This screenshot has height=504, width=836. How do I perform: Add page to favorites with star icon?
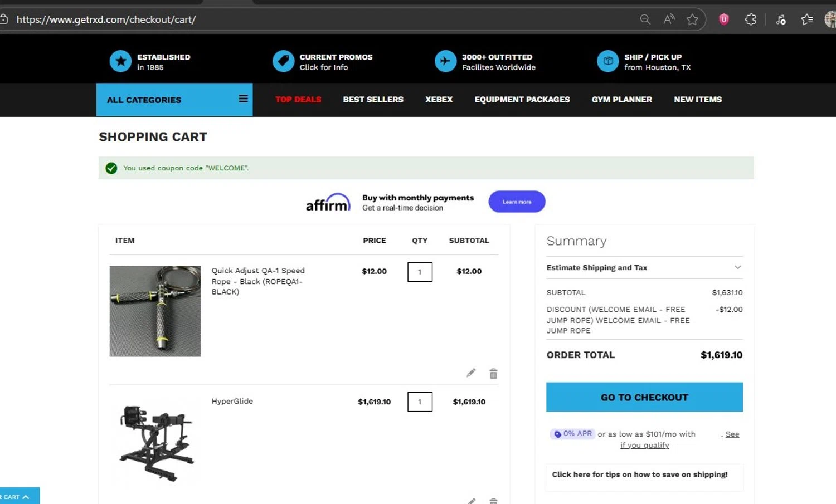tap(692, 19)
